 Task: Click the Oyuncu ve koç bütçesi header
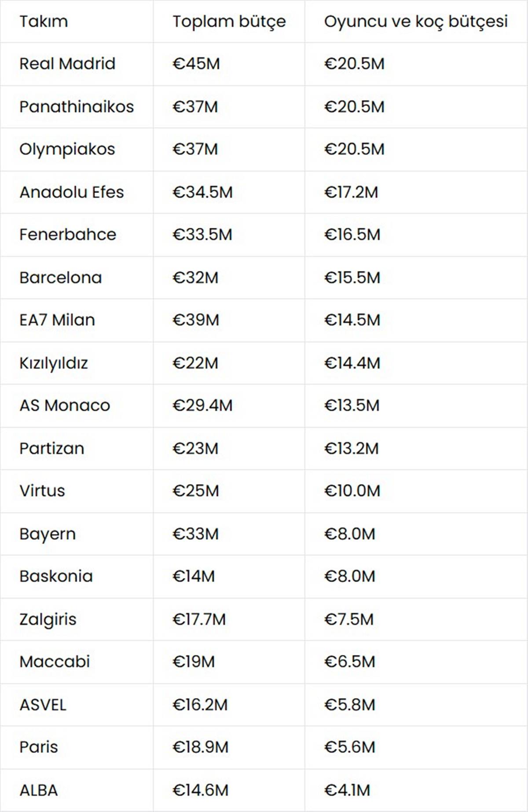416,22
